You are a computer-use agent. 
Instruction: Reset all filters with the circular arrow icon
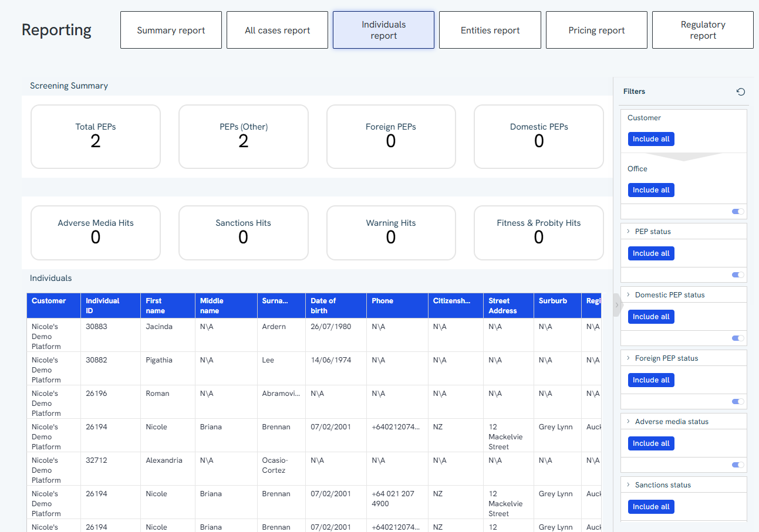tap(741, 92)
